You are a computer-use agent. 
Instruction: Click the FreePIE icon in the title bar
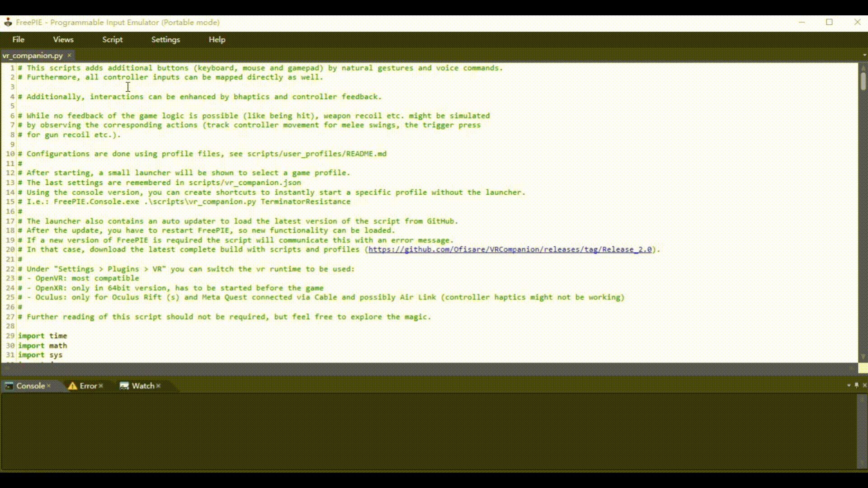pos(8,22)
